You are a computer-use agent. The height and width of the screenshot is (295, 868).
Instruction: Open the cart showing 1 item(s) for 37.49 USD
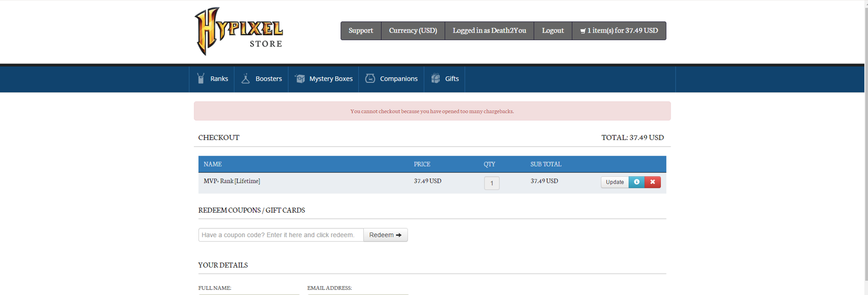619,31
